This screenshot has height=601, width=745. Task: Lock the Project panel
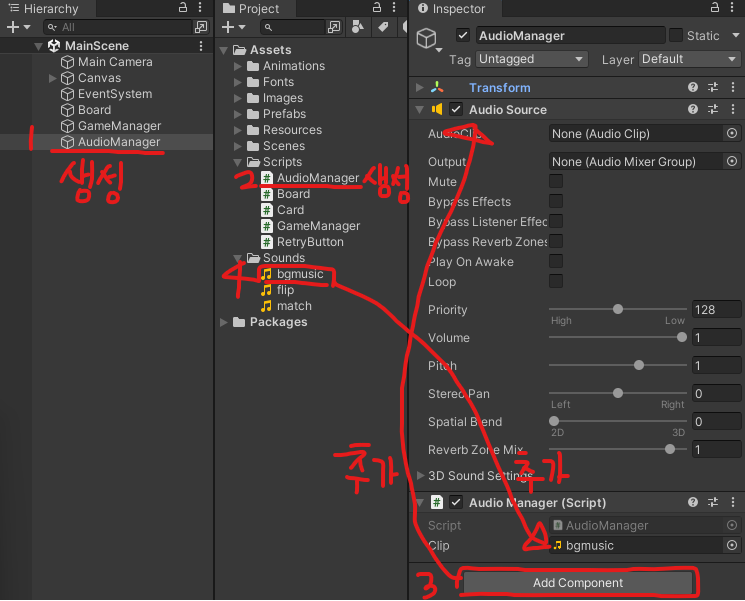pos(376,7)
